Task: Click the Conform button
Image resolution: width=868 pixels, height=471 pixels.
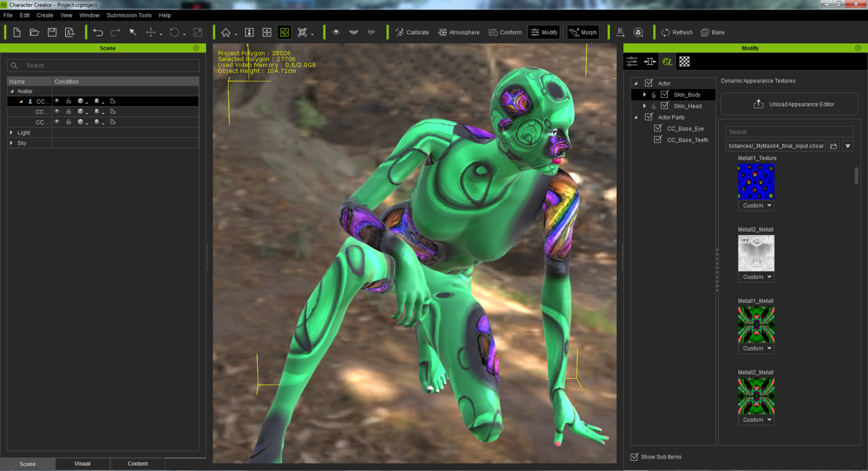Action: coord(505,33)
